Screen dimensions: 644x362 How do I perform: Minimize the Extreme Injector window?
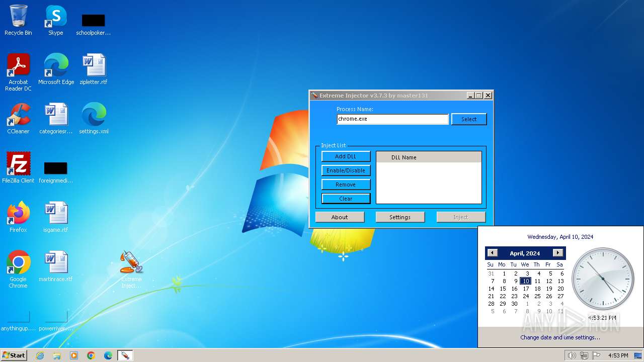click(x=470, y=96)
